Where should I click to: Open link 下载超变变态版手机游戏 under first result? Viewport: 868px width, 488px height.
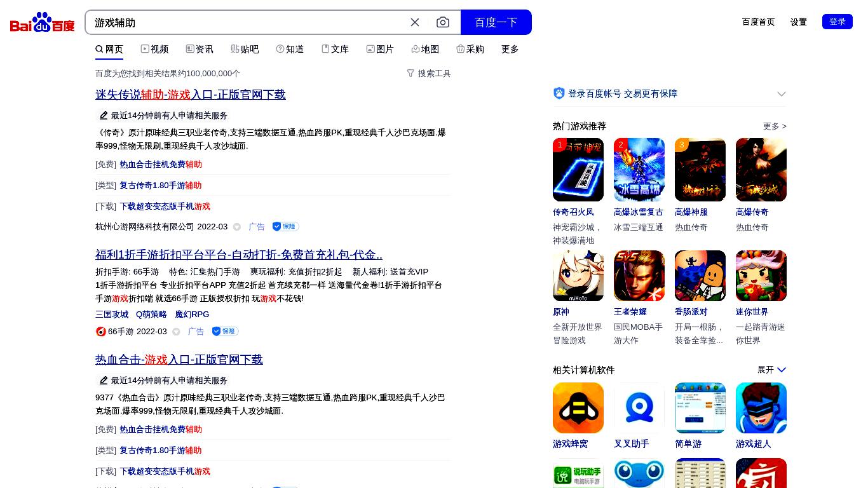[165, 207]
